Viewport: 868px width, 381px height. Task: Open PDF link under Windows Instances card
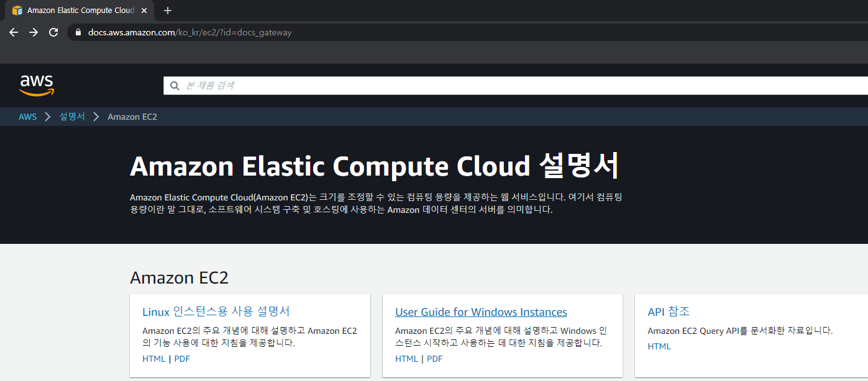coord(435,359)
